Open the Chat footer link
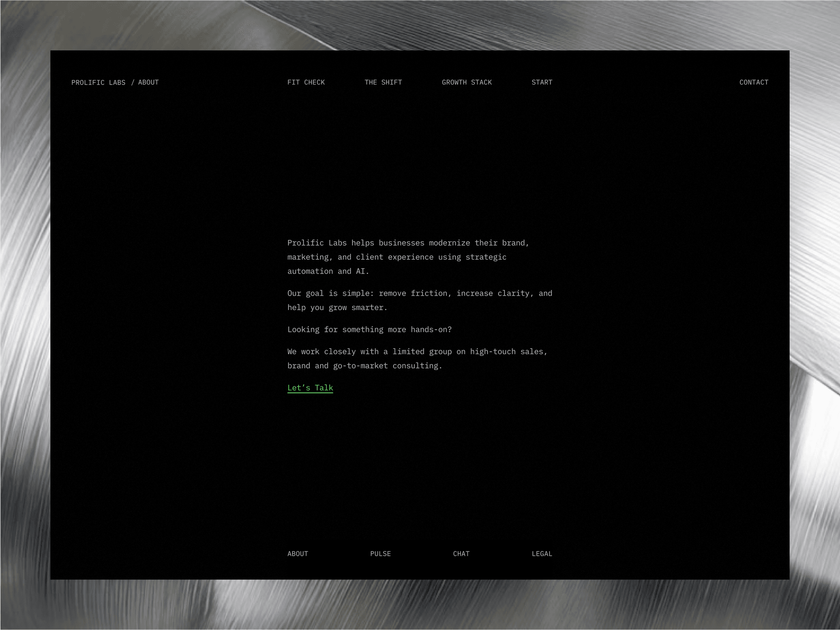The height and width of the screenshot is (630, 840). (x=461, y=554)
